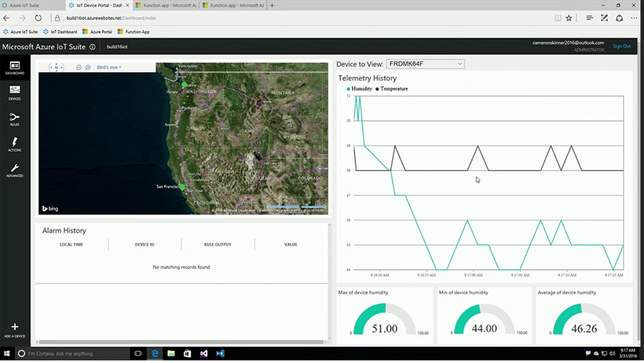Go back in browser history

[x=6, y=18]
